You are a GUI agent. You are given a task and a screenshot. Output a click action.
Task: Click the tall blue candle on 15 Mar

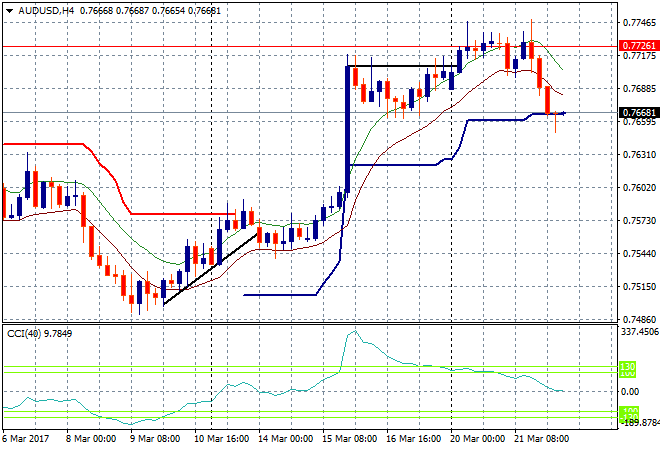click(x=347, y=128)
